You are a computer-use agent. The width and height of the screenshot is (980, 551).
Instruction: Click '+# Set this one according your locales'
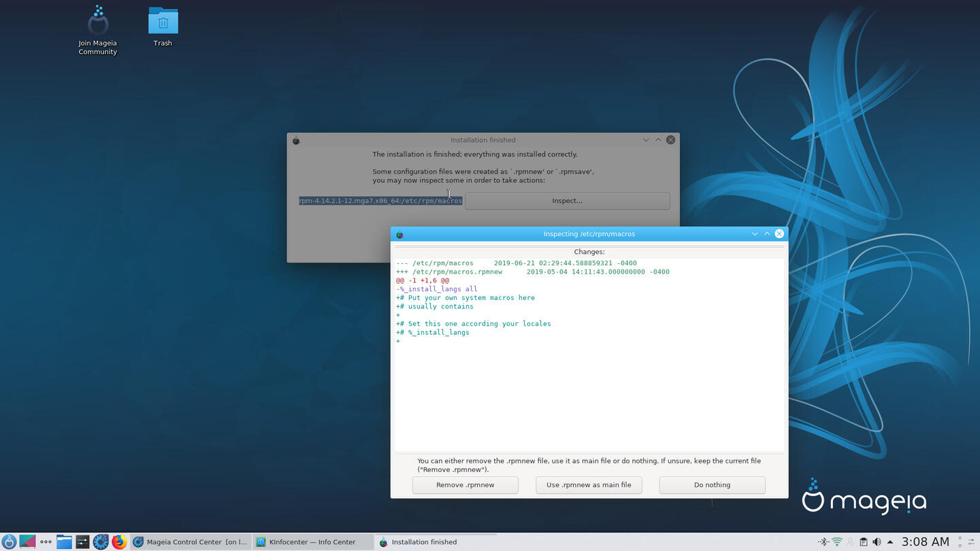tap(474, 324)
